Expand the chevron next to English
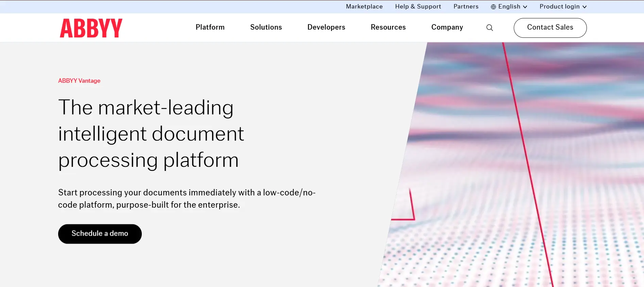This screenshot has width=644, height=287. coord(525,7)
